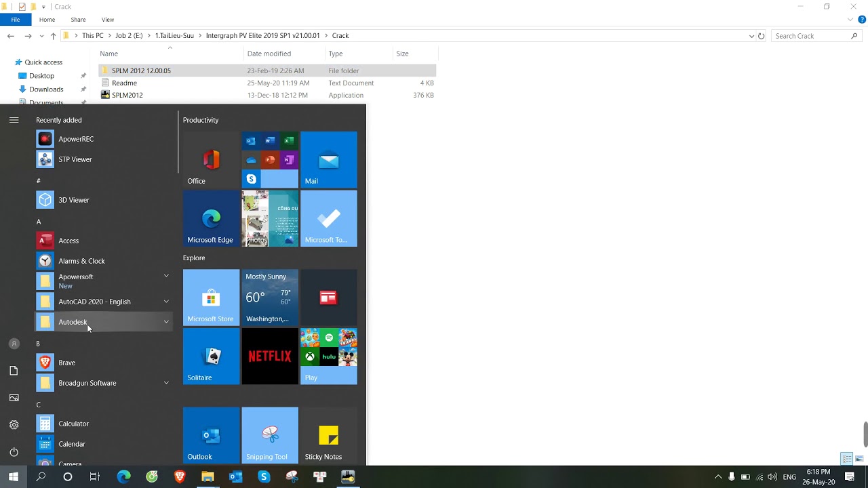Open Microsoft To Do tile
This screenshot has height=488, width=868.
(328, 218)
